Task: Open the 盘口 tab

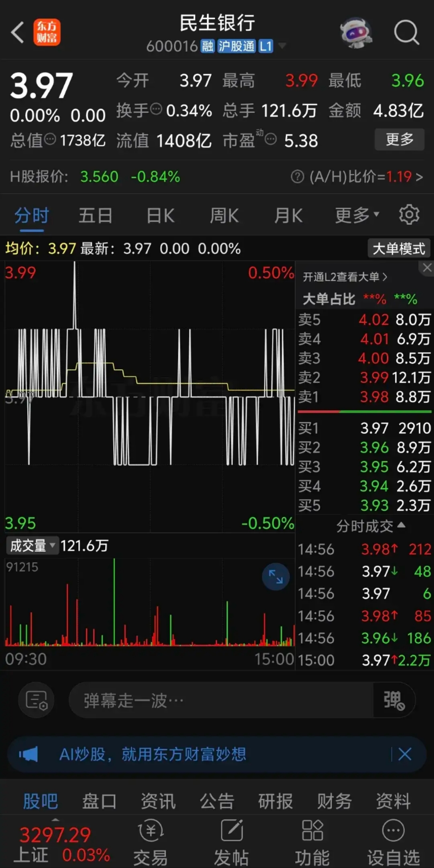Action: click(99, 801)
